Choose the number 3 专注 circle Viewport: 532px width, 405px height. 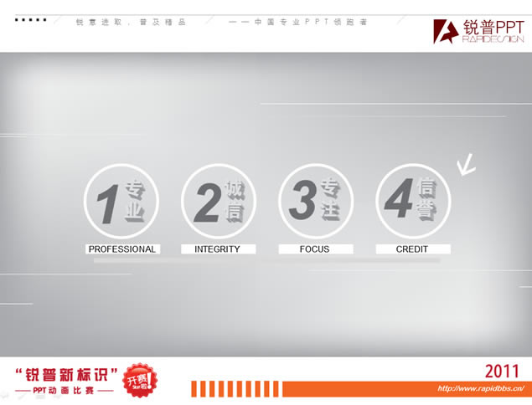[315, 202]
